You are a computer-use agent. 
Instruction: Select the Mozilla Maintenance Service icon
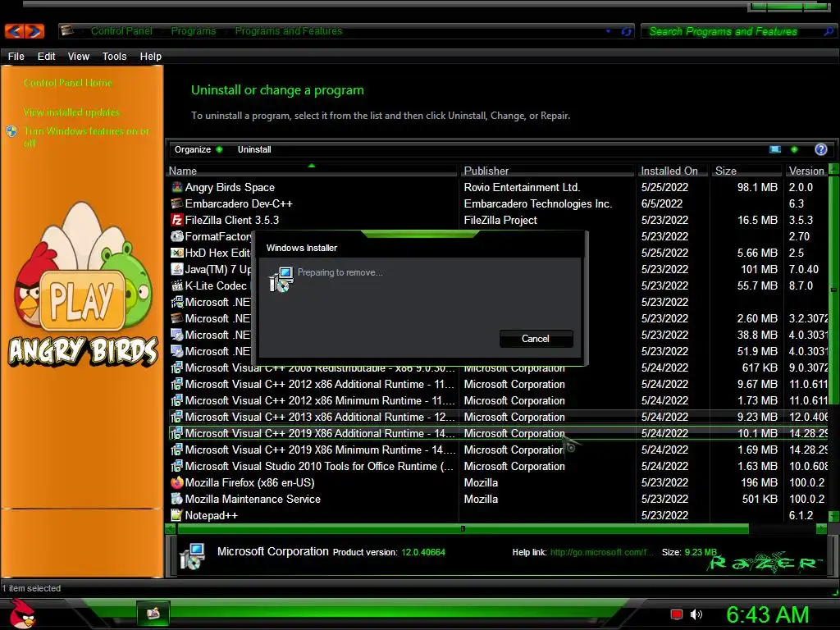[x=177, y=499]
